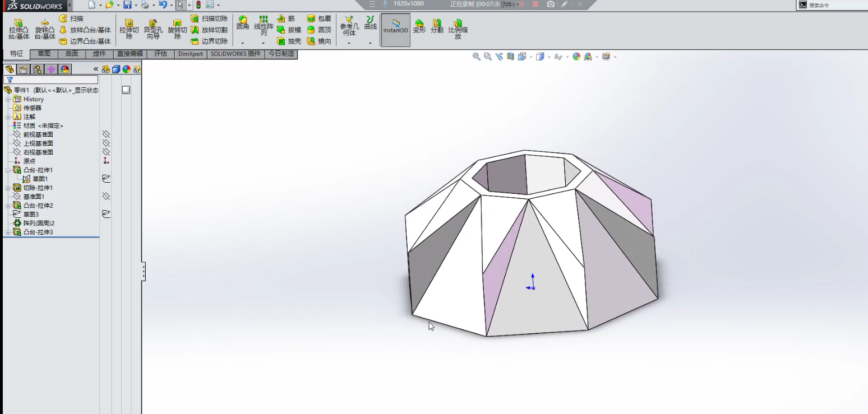Click the Hole Wizard (异型孔向导) icon

[x=153, y=29]
